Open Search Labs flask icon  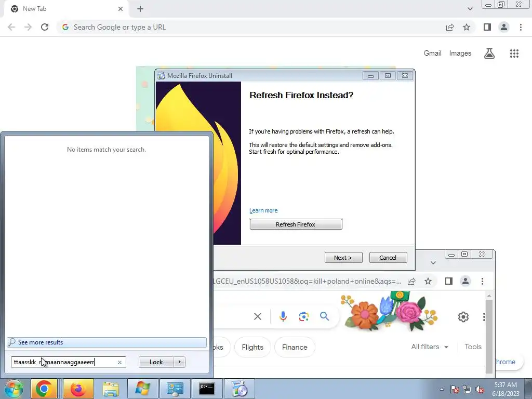[x=489, y=54]
